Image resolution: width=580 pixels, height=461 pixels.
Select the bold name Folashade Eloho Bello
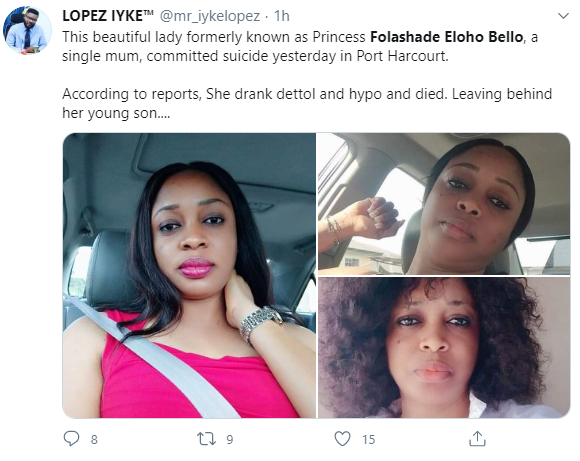coord(446,37)
